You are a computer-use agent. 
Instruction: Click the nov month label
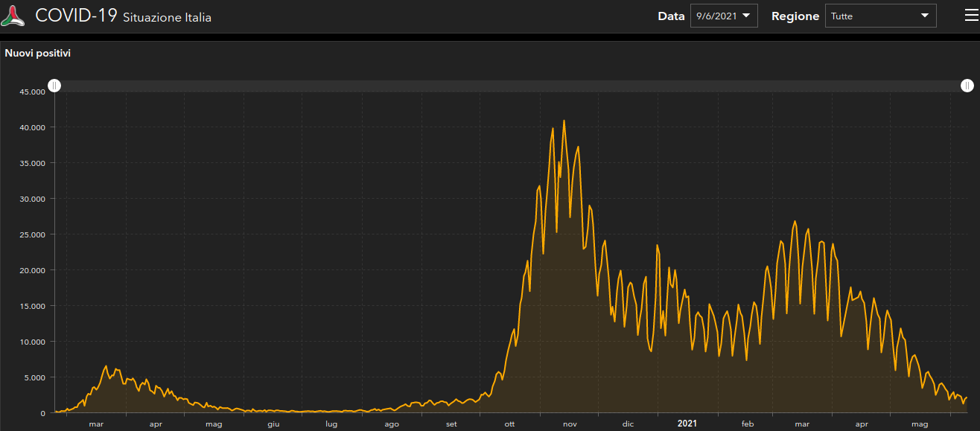click(x=570, y=424)
